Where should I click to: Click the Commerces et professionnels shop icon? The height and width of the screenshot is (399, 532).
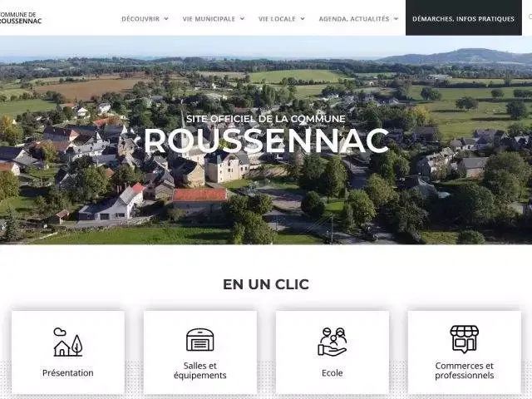465,339
